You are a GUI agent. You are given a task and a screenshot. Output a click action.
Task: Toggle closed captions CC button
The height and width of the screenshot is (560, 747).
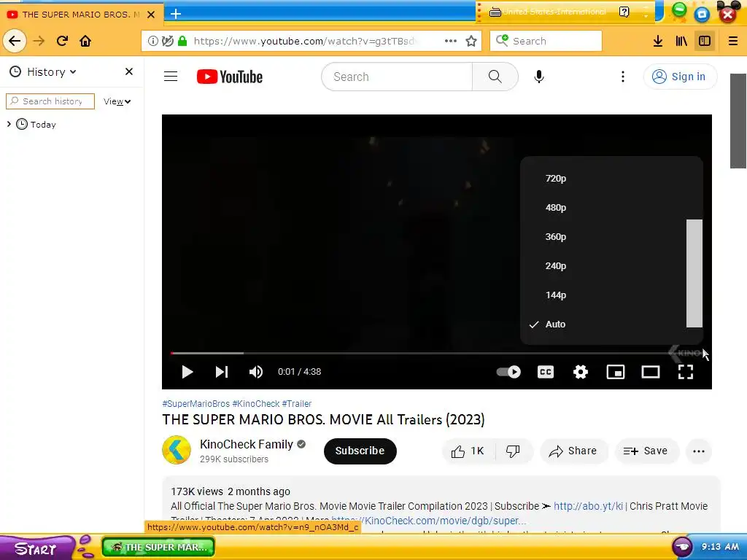[546, 372]
